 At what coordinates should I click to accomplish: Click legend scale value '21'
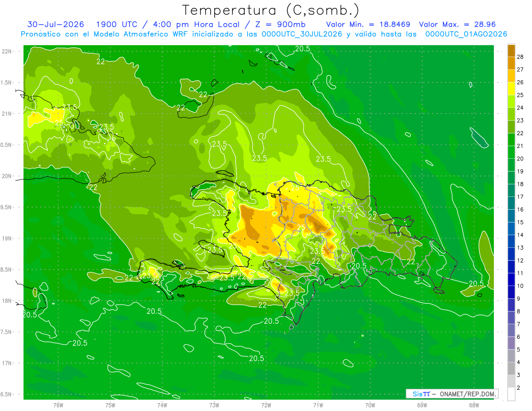[x=520, y=146]
